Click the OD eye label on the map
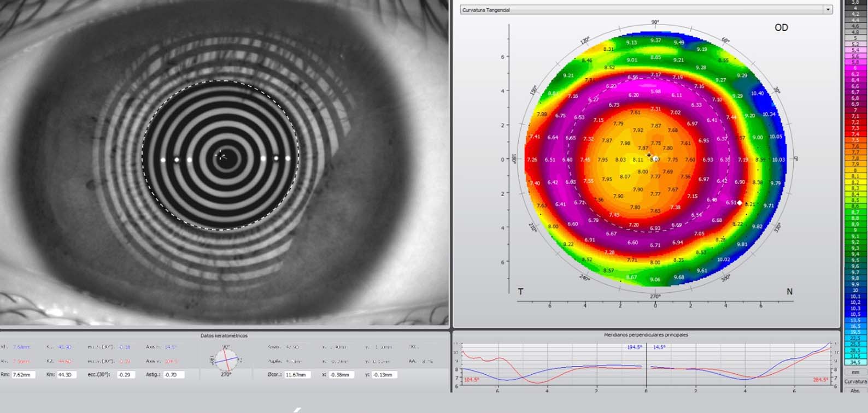Viewport: 868px width, 413px height. [781, 27]
